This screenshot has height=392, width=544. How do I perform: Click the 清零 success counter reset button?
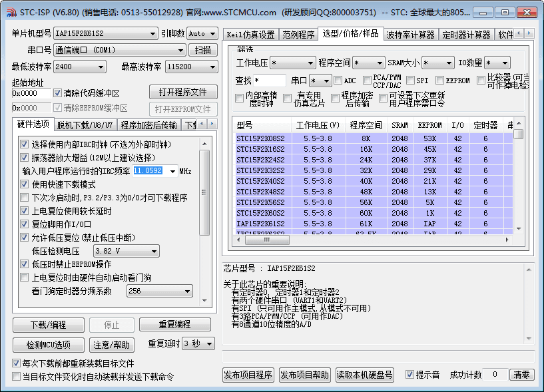(521, 375)
